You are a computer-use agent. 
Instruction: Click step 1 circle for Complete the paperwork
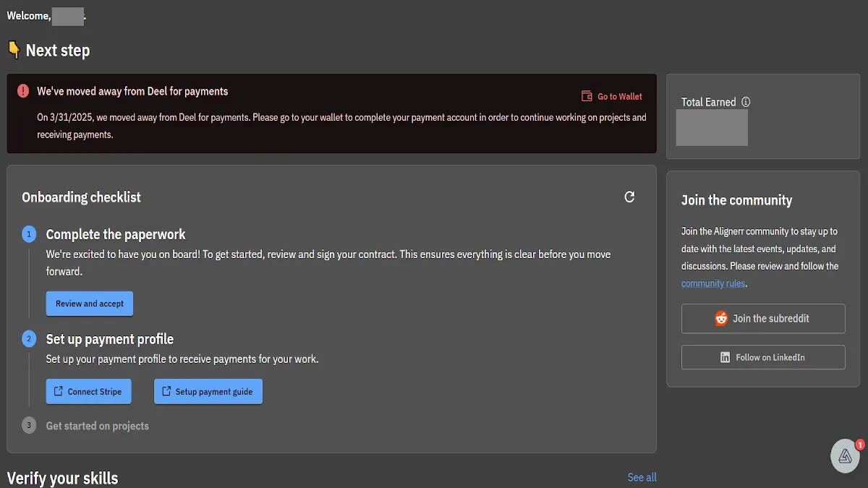[x=29, y=234]
